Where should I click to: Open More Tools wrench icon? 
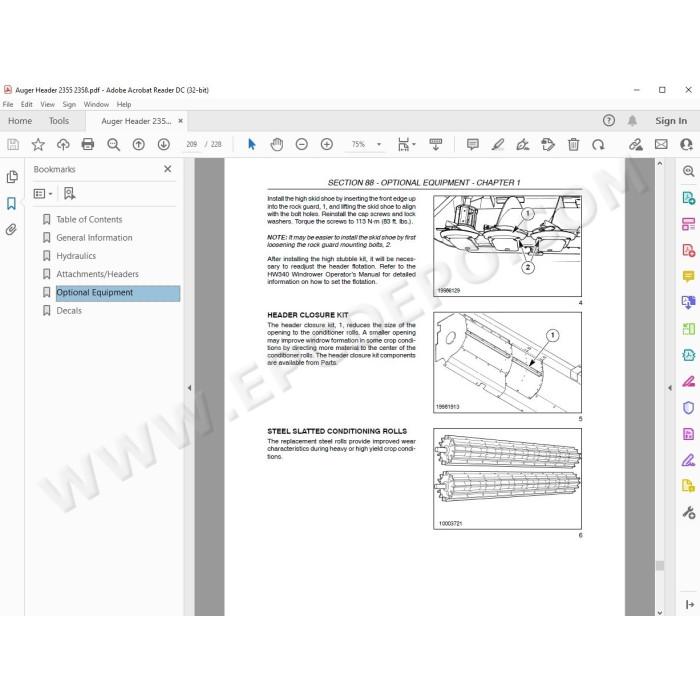[688, 512]
